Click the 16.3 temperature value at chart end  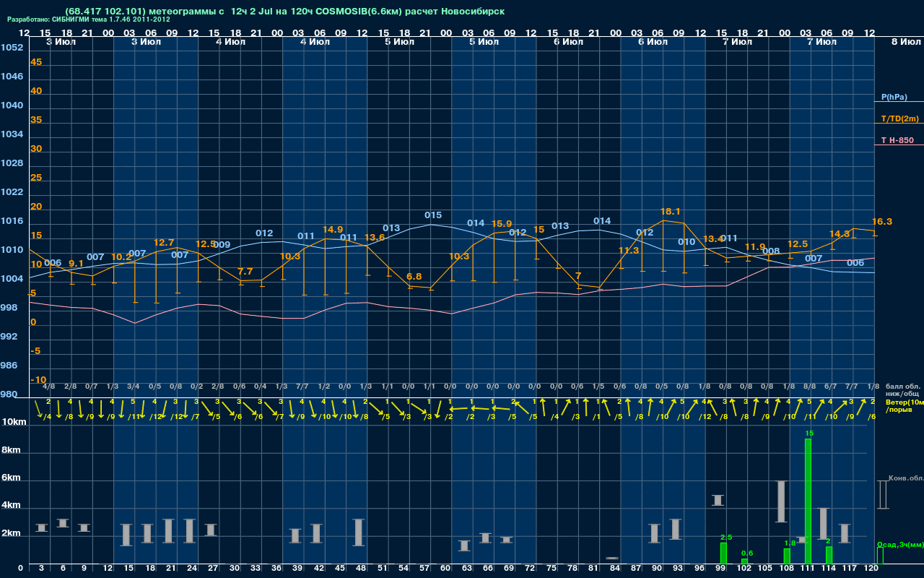coord(882,222)
